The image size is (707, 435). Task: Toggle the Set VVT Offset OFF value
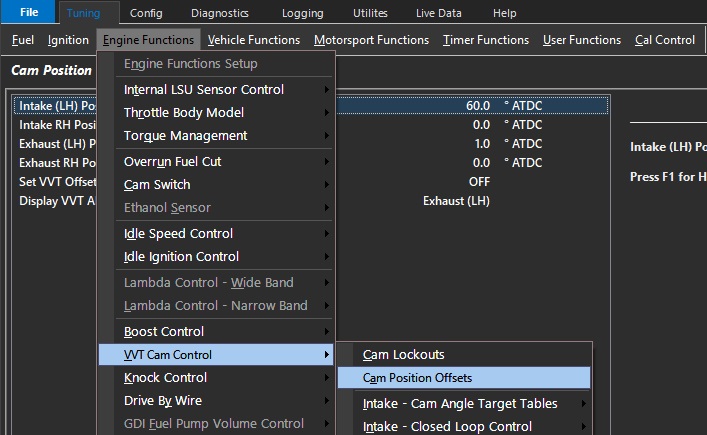[x=479, y=182]
